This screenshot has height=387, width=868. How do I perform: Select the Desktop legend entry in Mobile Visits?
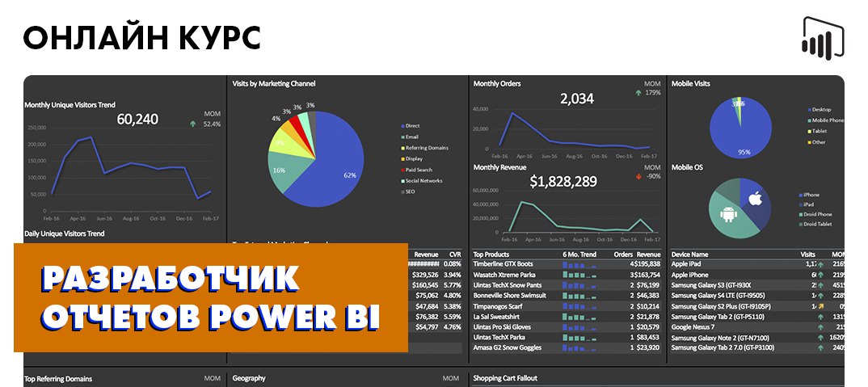[820, 110]
